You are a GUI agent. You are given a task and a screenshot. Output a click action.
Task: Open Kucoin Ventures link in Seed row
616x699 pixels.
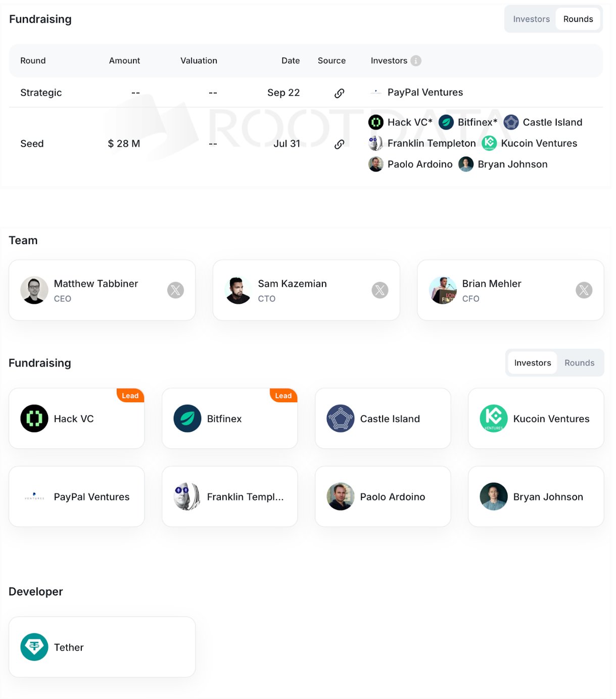coord(539,144)
